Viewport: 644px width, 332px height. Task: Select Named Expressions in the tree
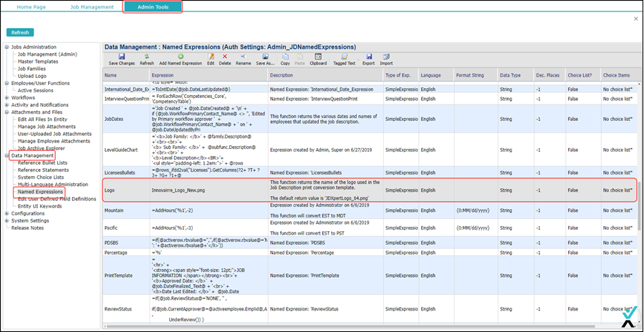tap(40, 192)
